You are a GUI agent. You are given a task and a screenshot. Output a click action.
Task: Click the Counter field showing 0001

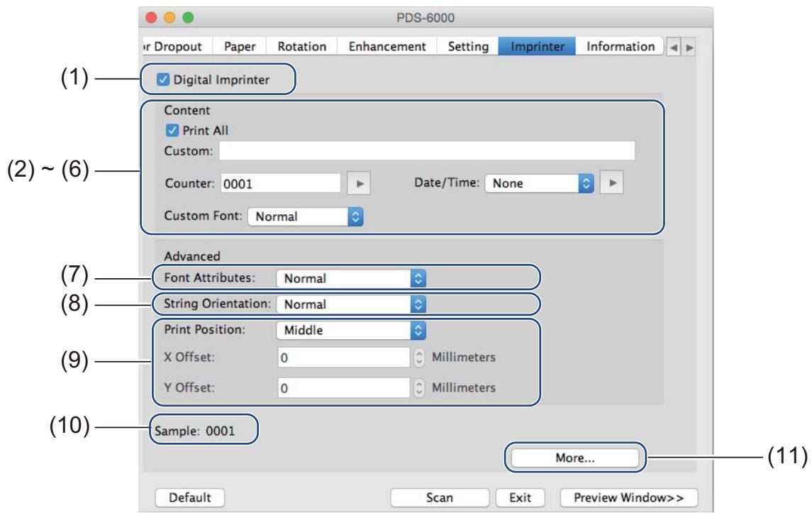pos(281,184)
